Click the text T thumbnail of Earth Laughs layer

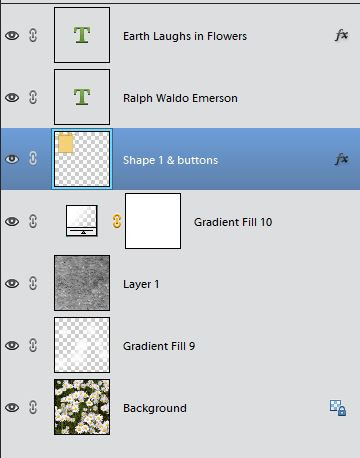tap(82, 35)
